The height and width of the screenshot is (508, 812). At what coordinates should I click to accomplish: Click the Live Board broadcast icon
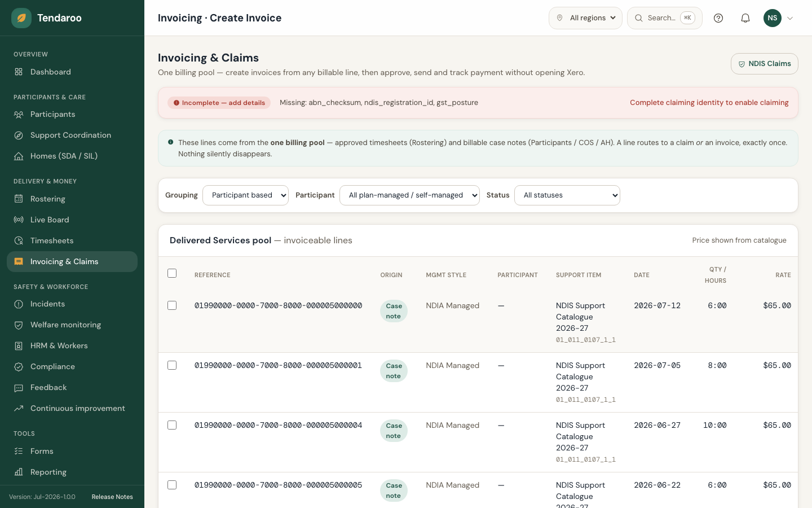tap(19, 220)
